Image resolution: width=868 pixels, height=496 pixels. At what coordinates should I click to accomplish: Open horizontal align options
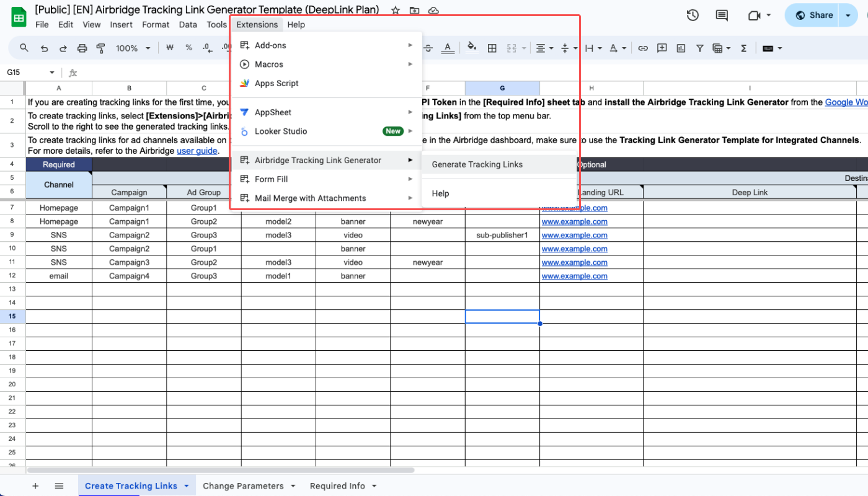click(x=544, y=48)
